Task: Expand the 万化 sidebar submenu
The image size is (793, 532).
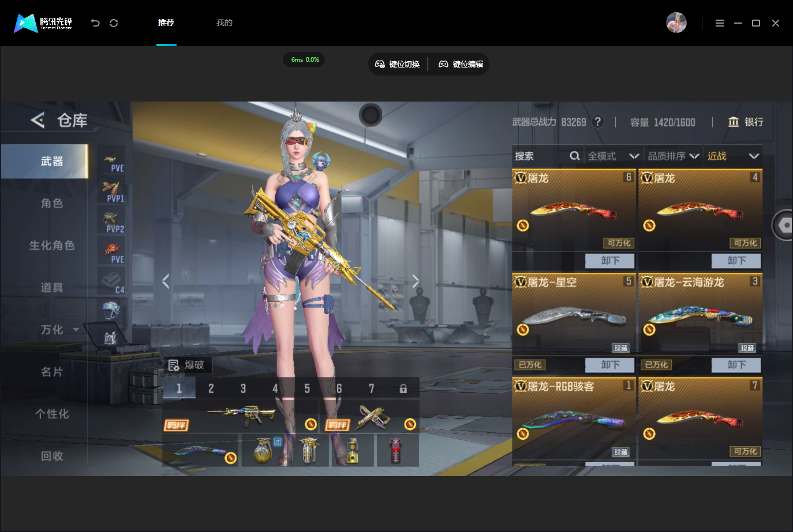Action: 76,330
